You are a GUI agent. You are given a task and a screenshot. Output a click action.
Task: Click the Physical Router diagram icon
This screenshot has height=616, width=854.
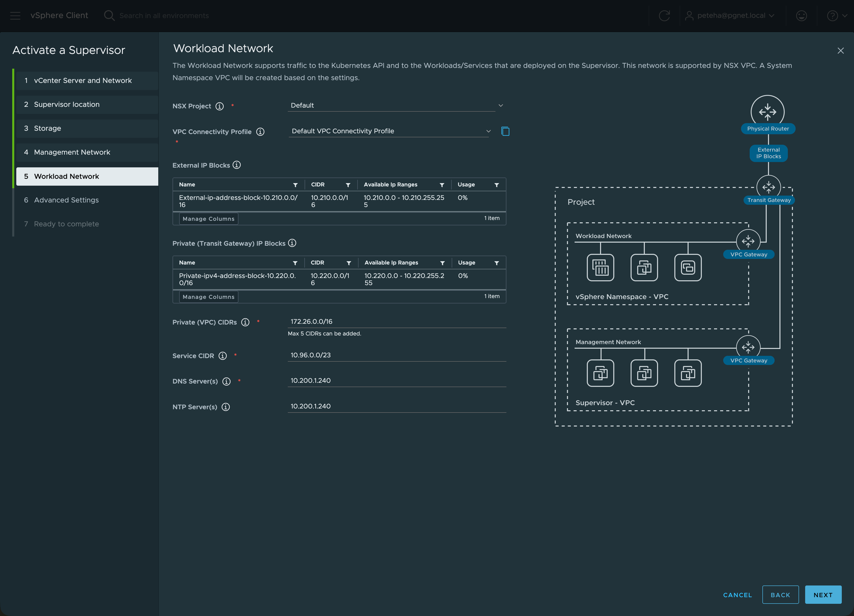pyautogui.click(x=767, y=112)
